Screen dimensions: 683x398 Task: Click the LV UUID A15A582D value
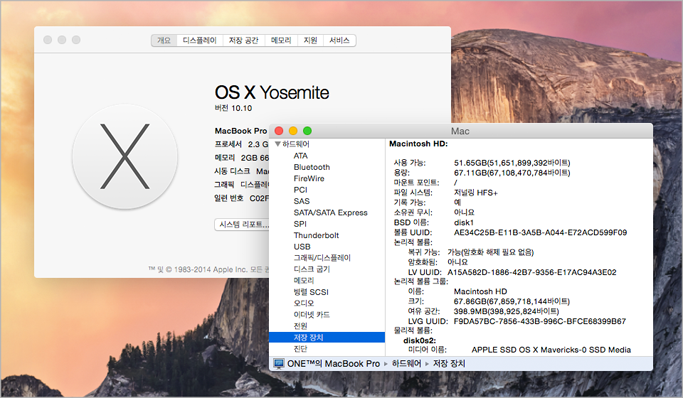click(x=532, y=273)
